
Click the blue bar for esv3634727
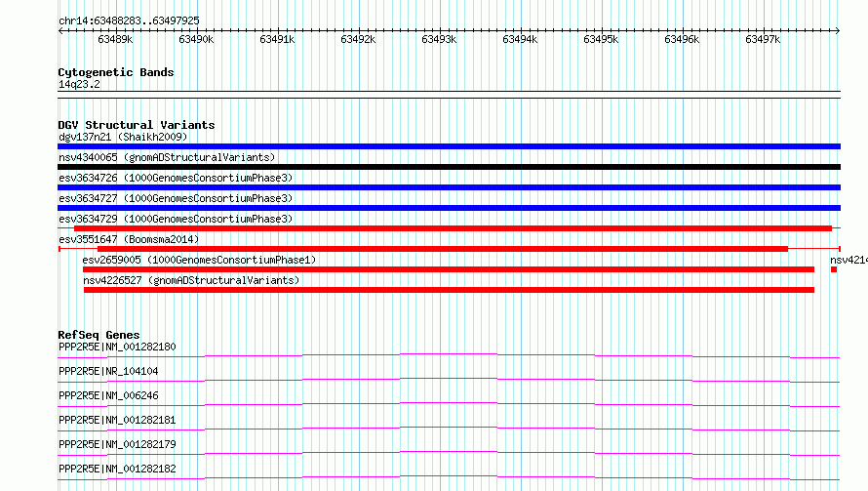[x=449, y=208]
